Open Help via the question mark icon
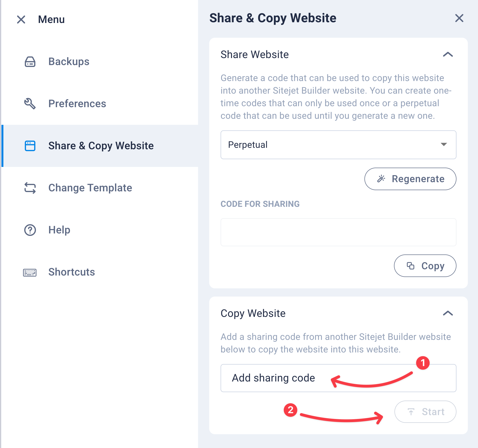Screen dimensions: 478x448 pos(30,230)
